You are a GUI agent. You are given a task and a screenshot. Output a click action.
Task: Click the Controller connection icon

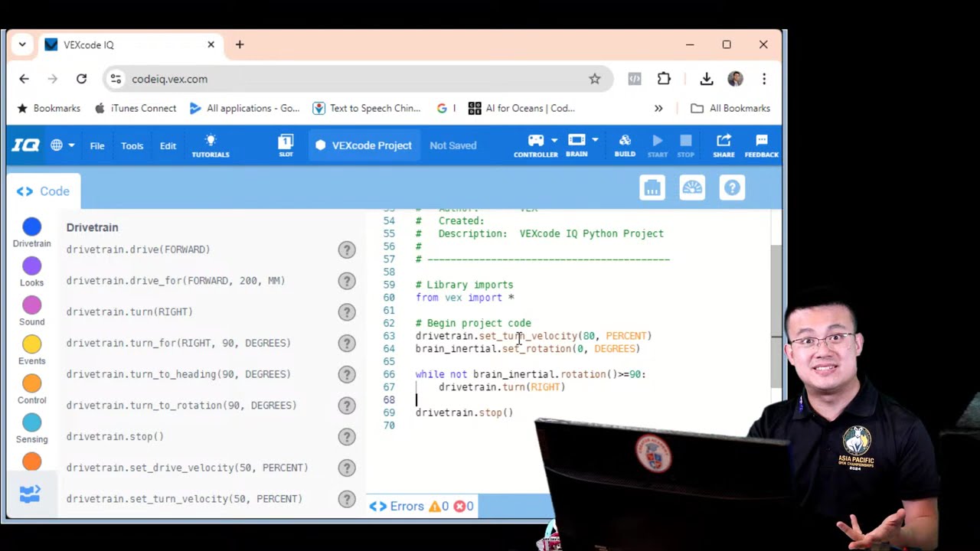535,141
